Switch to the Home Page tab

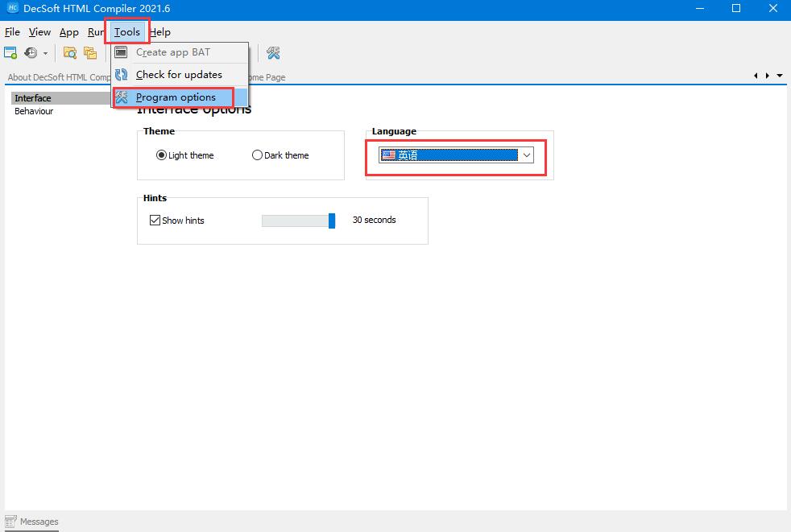pyautogui.click(x=267, y=77)
